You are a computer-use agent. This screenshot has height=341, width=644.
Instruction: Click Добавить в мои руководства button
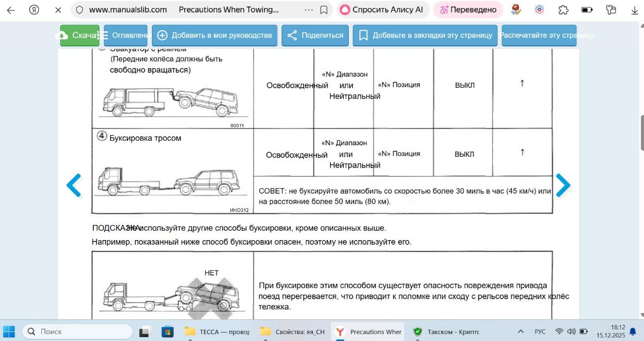214,35
